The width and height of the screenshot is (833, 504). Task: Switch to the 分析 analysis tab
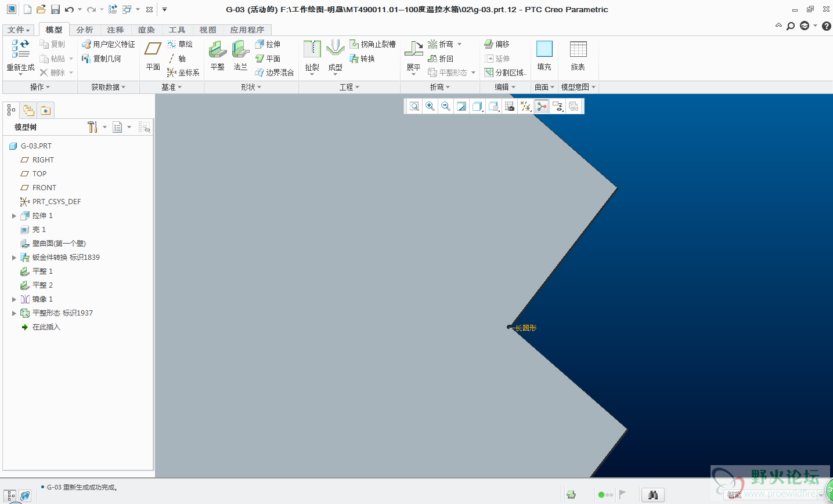(85, 30)
